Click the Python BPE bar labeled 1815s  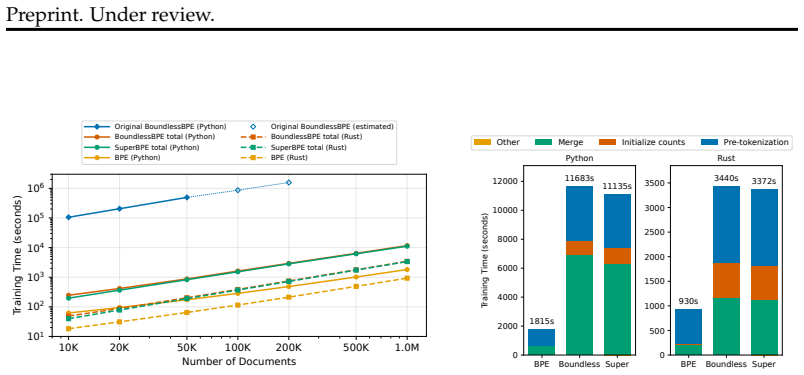tap(541, 342)
